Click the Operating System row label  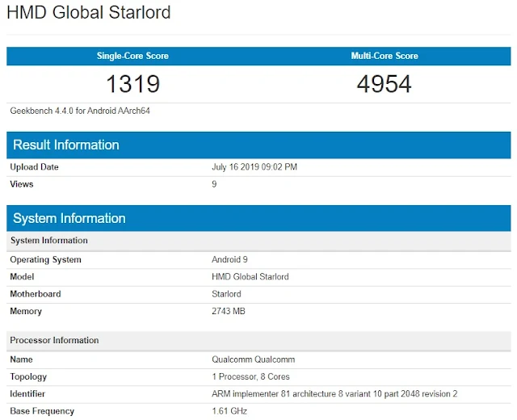pyautogui.click(x=45, y=260)
